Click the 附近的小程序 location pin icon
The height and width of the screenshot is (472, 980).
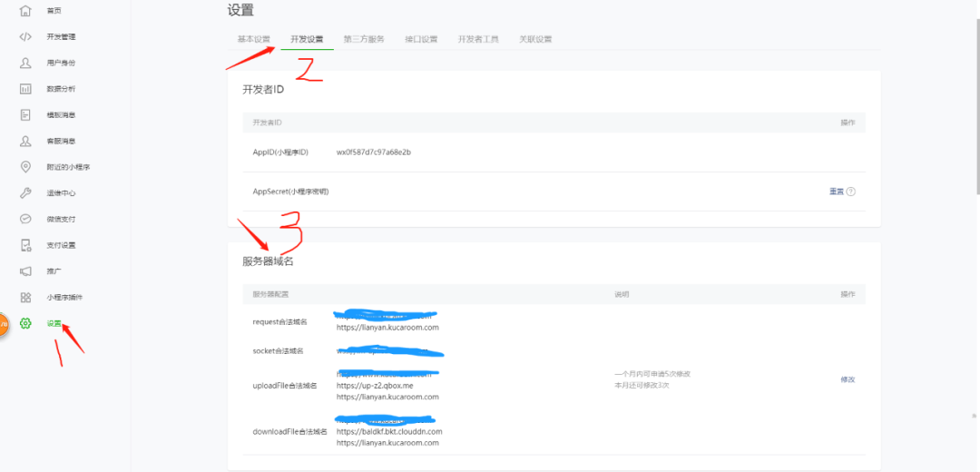(25, 167)
